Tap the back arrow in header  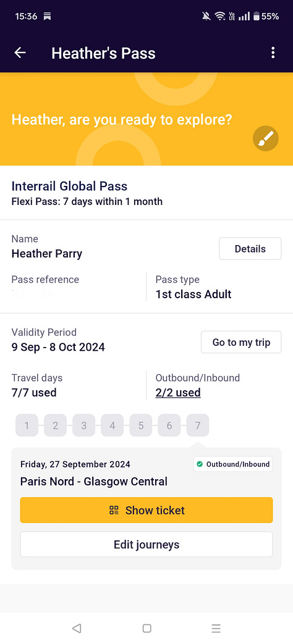(20, 52)
